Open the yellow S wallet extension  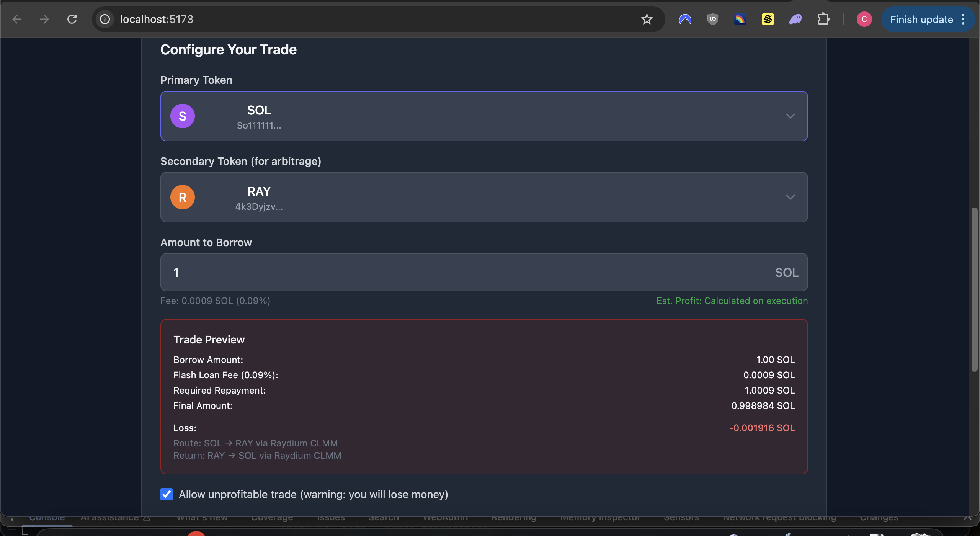tap(768, 19)
